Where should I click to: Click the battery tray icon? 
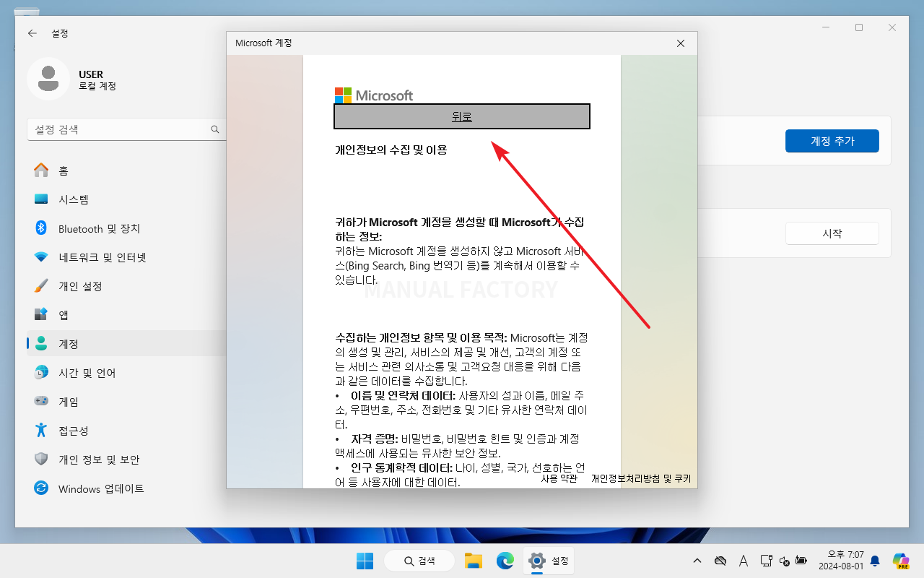[801, 561]
